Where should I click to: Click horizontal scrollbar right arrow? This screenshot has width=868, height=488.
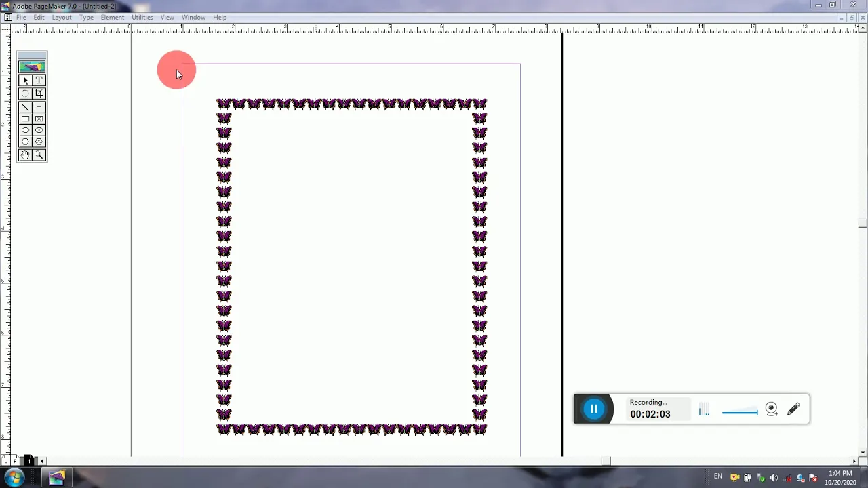click(854, 461)
